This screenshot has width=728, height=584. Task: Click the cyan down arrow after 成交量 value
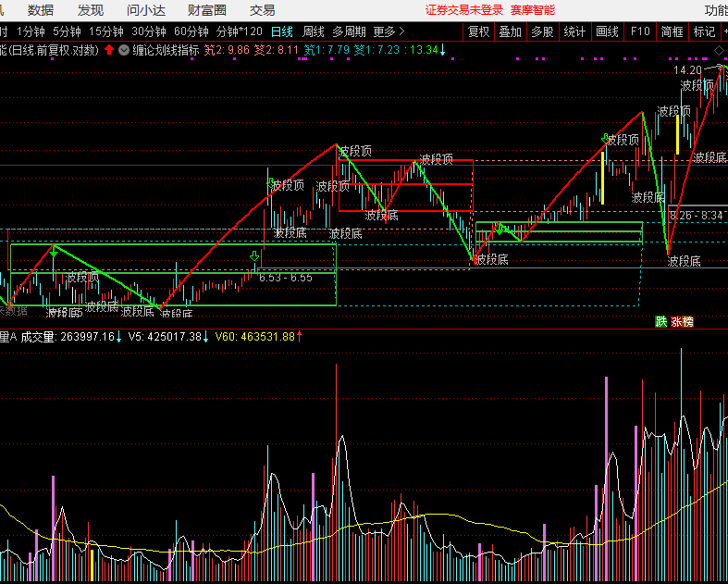click(x=119, y=337)
